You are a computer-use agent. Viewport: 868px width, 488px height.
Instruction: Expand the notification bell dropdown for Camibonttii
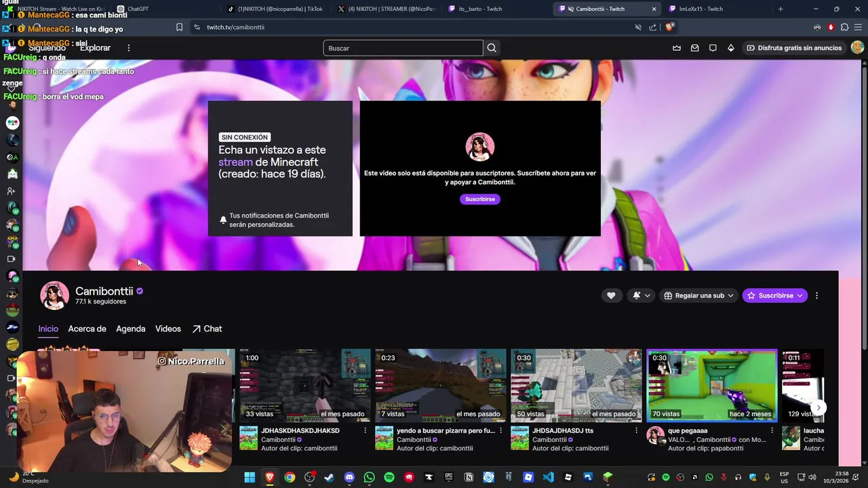click(x=642, y=296)
